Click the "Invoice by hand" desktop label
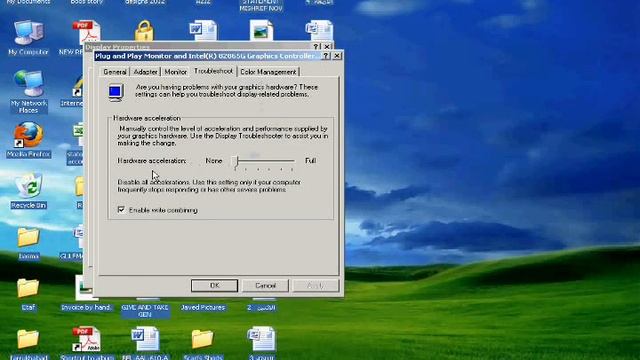The height and width of the screenshot is (360, 640). [x=86, y=307]
